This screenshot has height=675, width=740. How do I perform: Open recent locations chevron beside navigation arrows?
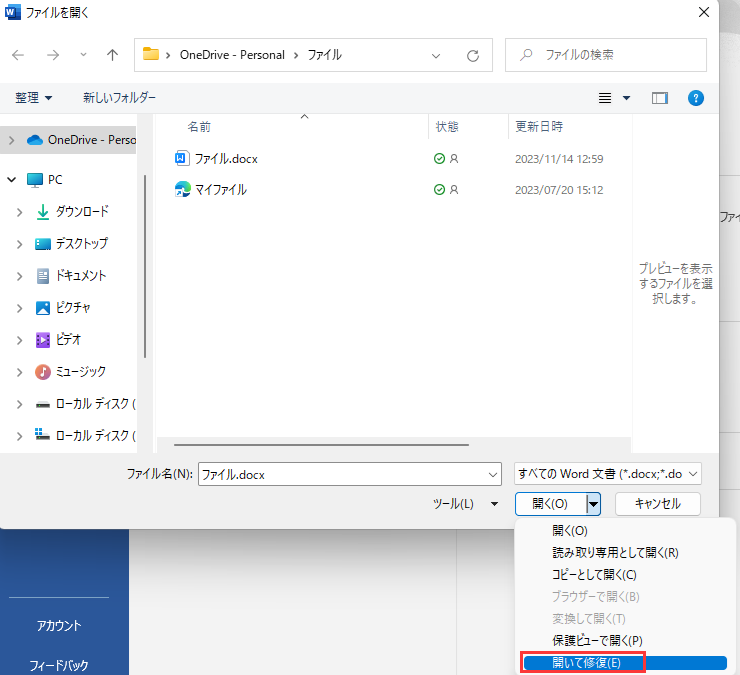(x=83, y=55)
